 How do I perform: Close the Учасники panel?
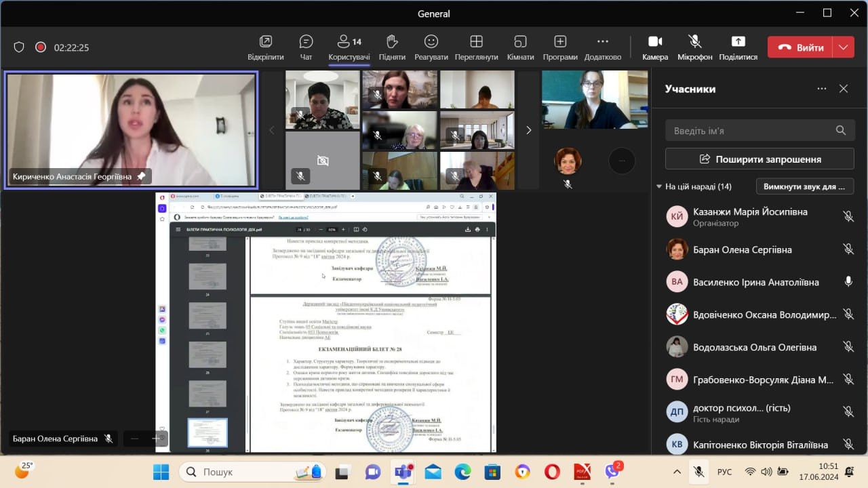[844, 89]
